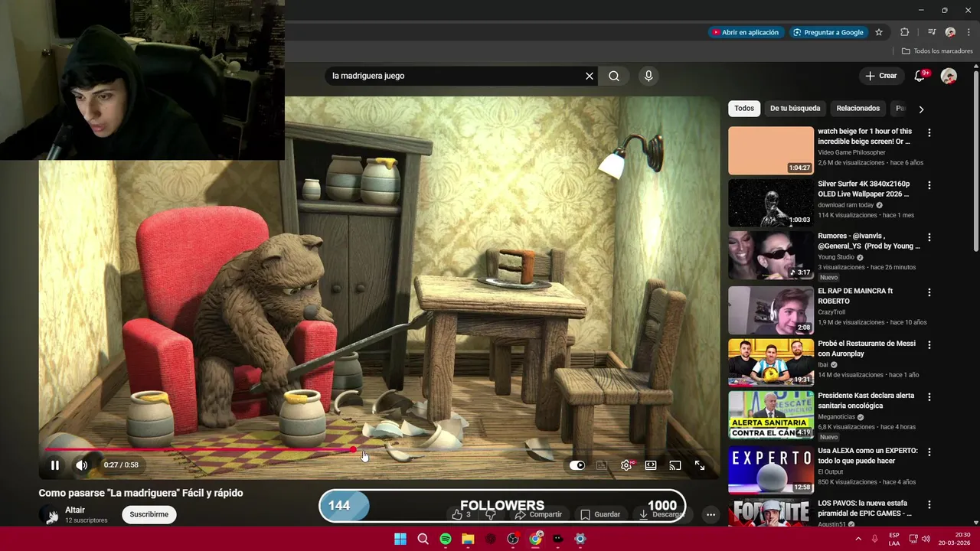Open 'Presidente Kast declara alerta sanitaria' title
980x551 pixels.
click(866, 400)
